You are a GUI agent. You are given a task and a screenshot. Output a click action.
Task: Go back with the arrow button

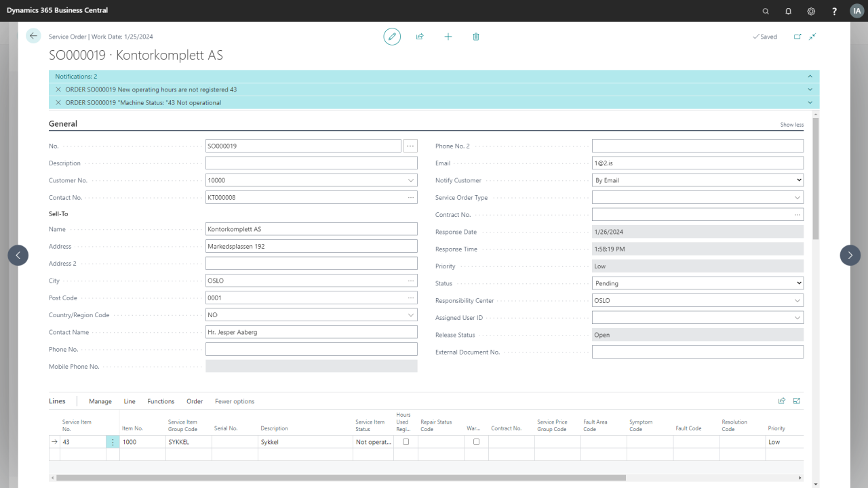pyautogui.click(x=33, y=36)
